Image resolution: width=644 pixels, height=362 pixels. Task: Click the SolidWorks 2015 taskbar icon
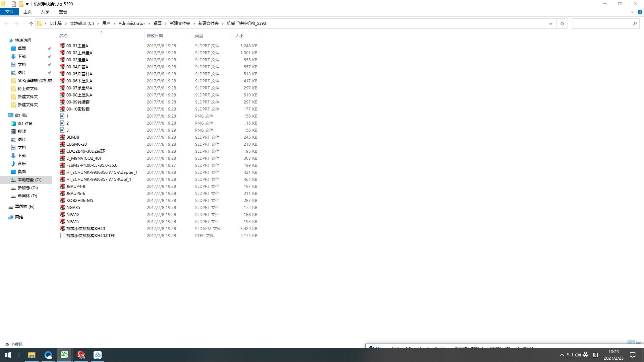click(81, 355)
